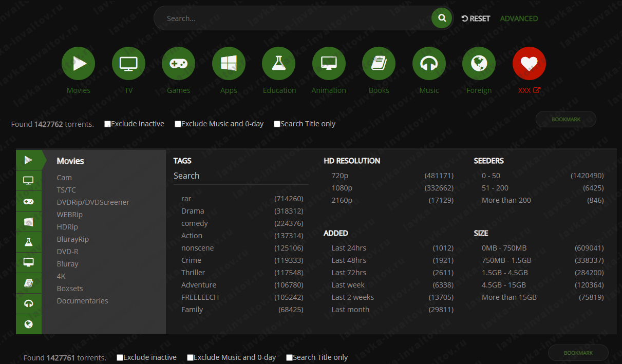Toggle upper Exclude inactive checkbox
622x364 pixels.
click(107, 124)
